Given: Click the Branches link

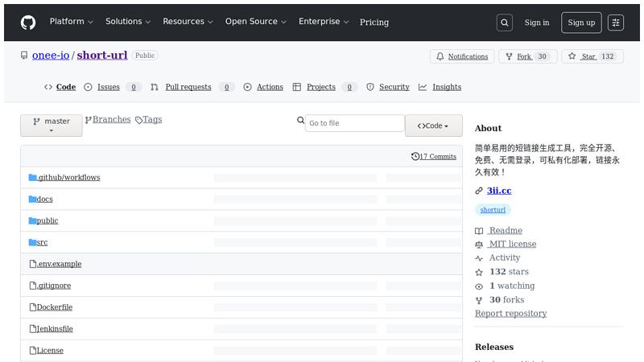Looking at the screenshot, I should coord(111,119).
